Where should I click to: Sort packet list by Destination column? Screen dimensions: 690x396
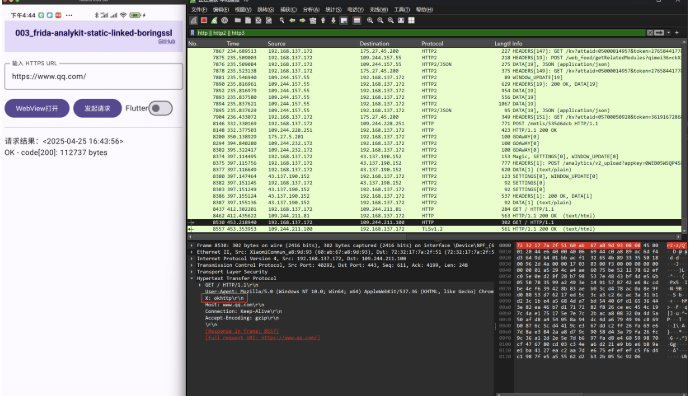[x=374, y=44]
